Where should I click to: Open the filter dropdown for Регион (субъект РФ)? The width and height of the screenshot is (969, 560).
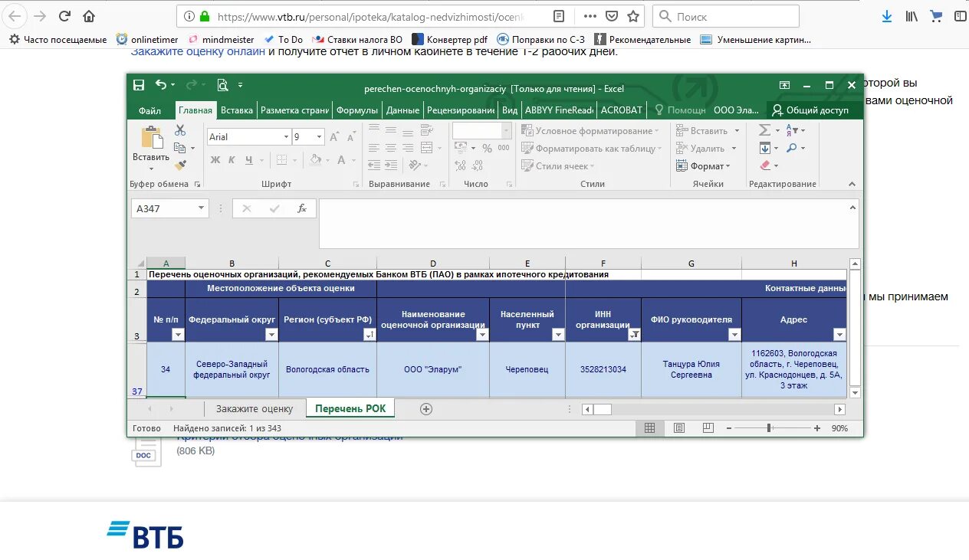(370, 335)
